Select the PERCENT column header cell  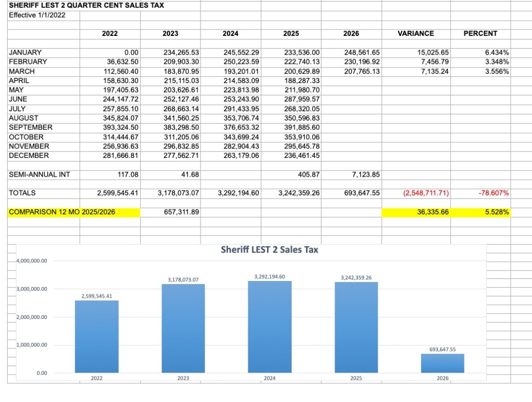click(480, 33)
